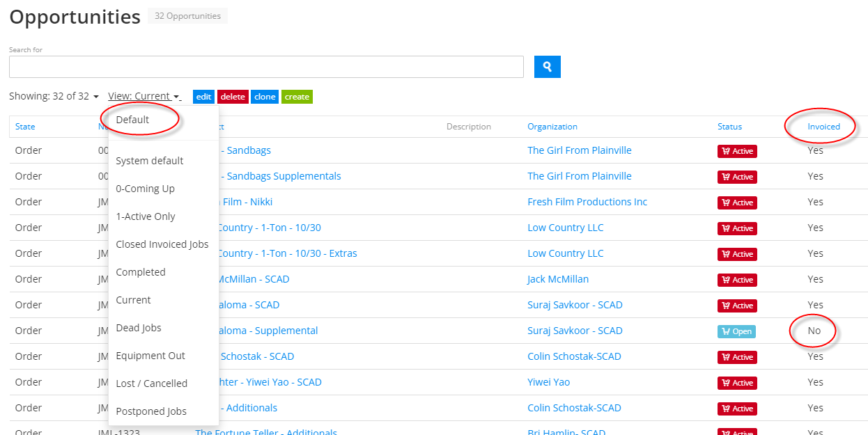The image size is (868, 435).
Task: Click the Active status badge in first row
Action: [x=737, y=151]
